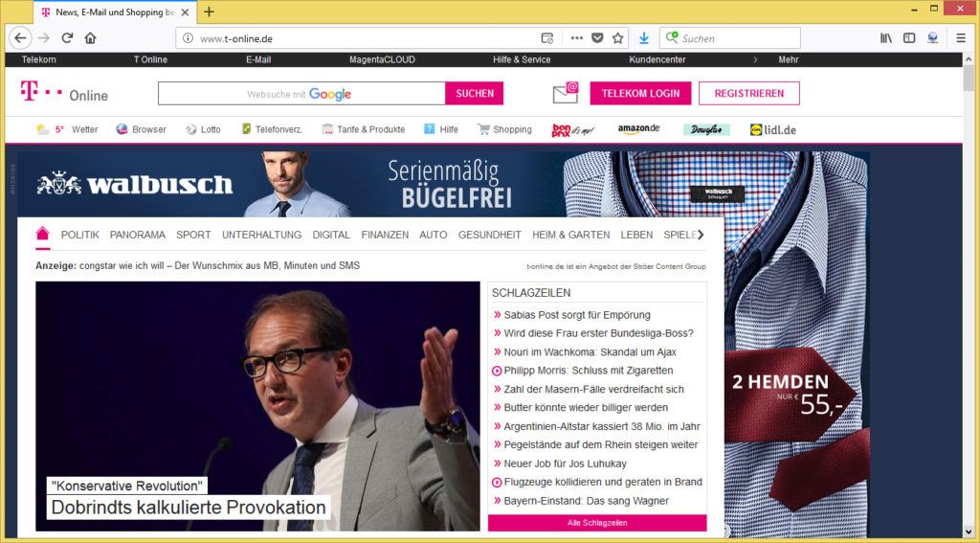Open the Shopping cart shortcut
The height and width of the screenshot is (543, 980).
pos(504,129)
